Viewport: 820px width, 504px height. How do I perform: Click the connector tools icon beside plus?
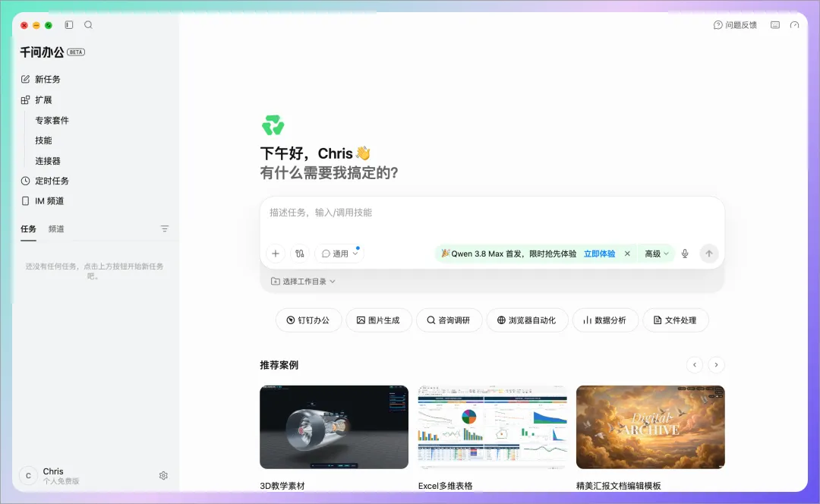(x=300, y=254)
